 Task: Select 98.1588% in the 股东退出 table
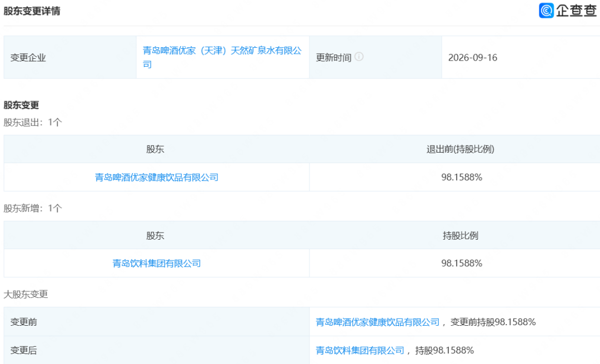click(x=462, y=178)
